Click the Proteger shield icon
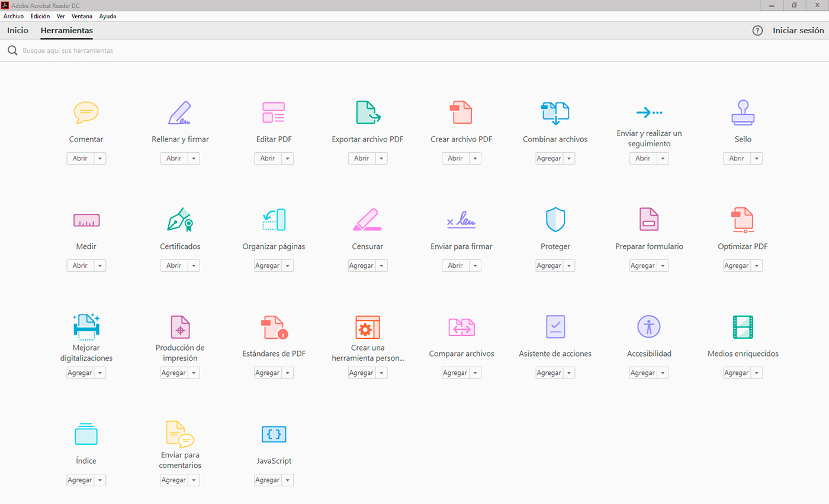 [555, 219]
